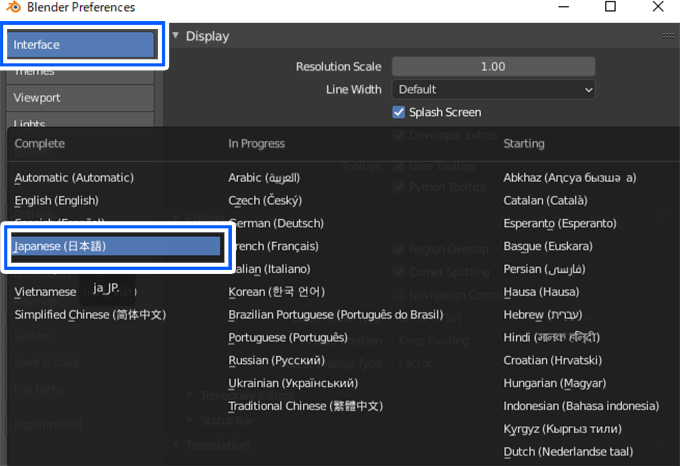Image resolution: width=680 pixels, height=466 pixels.
Task: Select Esperanto language option
Action: pos(560,223)
